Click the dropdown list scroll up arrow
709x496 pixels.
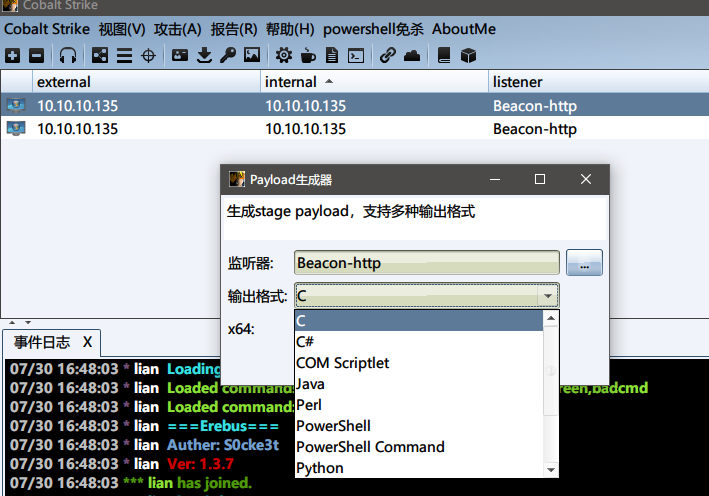click(x=551, y=318)
